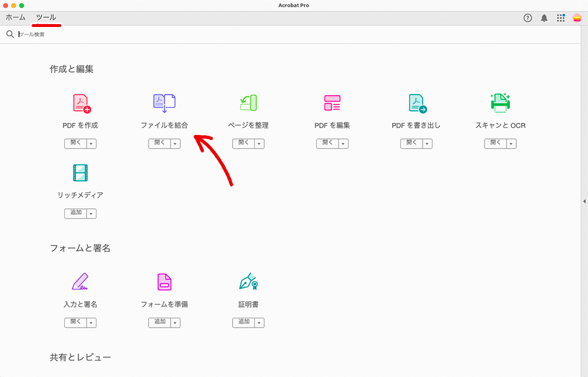Open dropdown arrow under ファイルを結合
The width and height of the screenshot is (588, 377).
[x=175, y=143]
